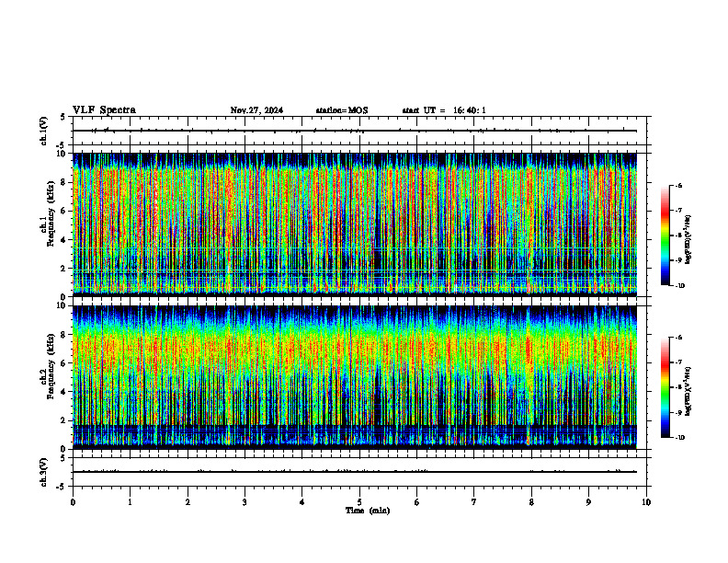Viewport: 728px width, 563px height.
Task: Click the 'VLF Spectra' title text
Action: 104,110
